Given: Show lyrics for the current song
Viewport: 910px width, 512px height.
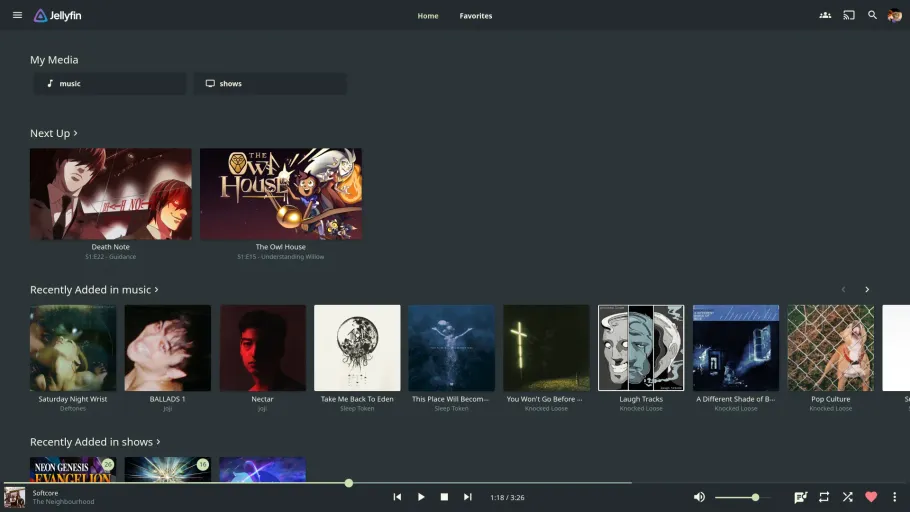Looking at the screenshot, I should [800, 497].
